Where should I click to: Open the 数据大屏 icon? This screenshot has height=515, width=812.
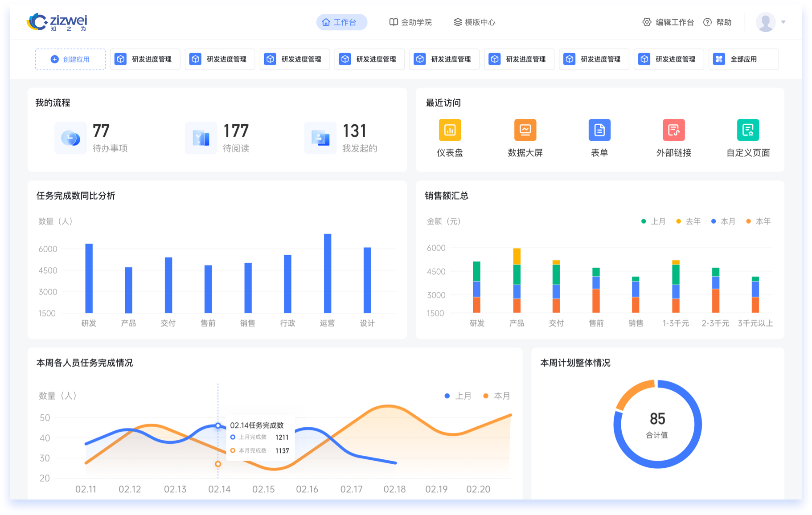tap(525, 130)
